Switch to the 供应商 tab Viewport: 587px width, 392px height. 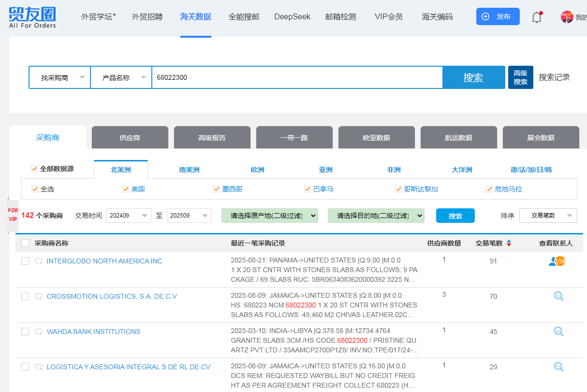coord(130,138)
